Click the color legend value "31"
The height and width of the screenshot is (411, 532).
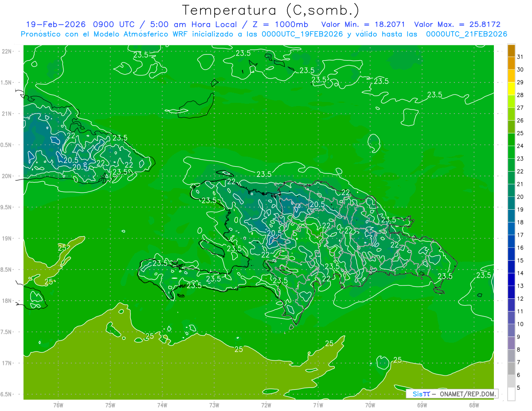(x=520, y=57)
